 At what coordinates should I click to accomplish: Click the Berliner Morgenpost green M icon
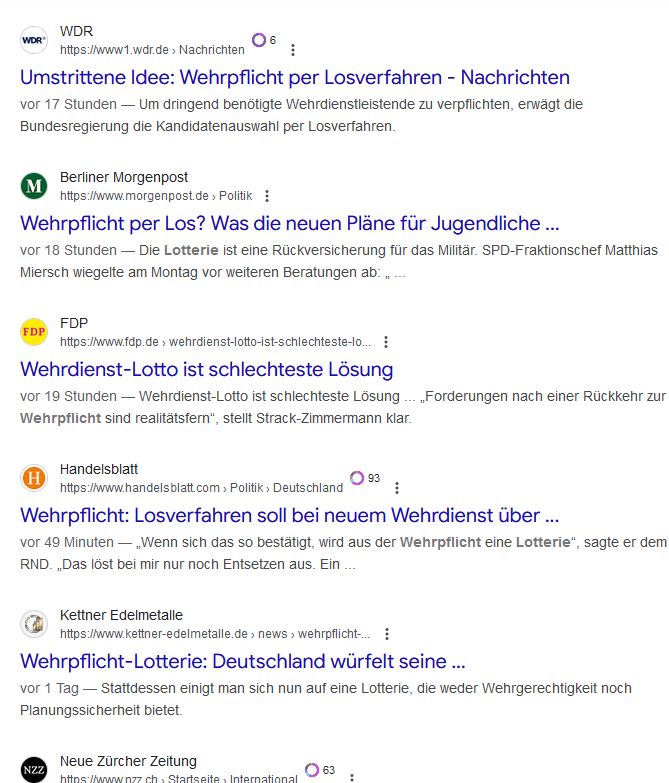tap(34, 186)
